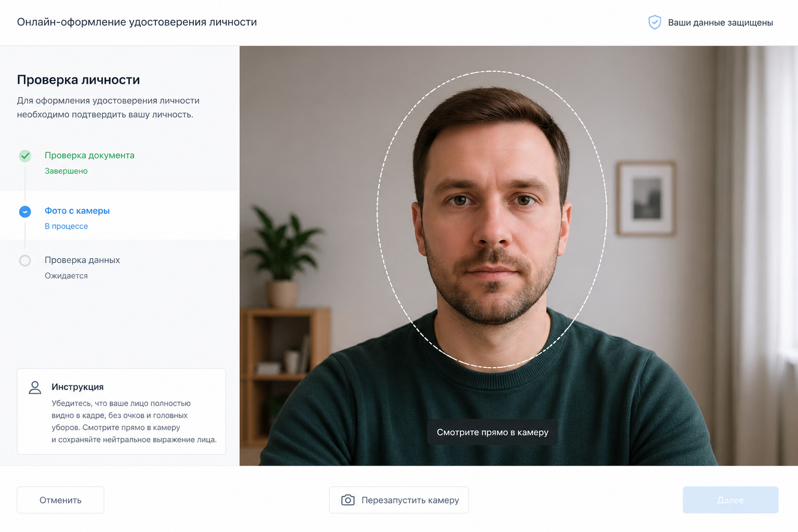Click the В процессе status label
This screenshot has width=798, height=532.
click(66, 227)
